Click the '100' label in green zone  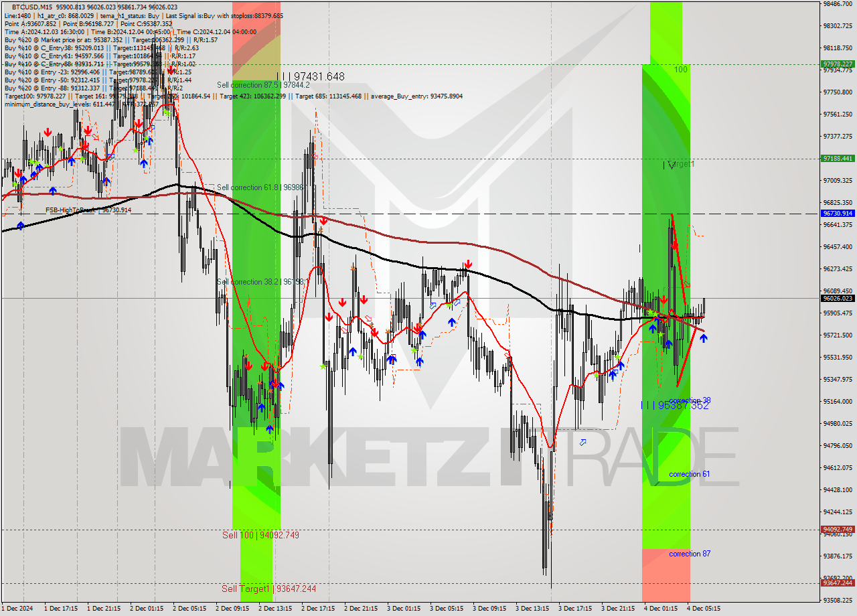[681, 70]
